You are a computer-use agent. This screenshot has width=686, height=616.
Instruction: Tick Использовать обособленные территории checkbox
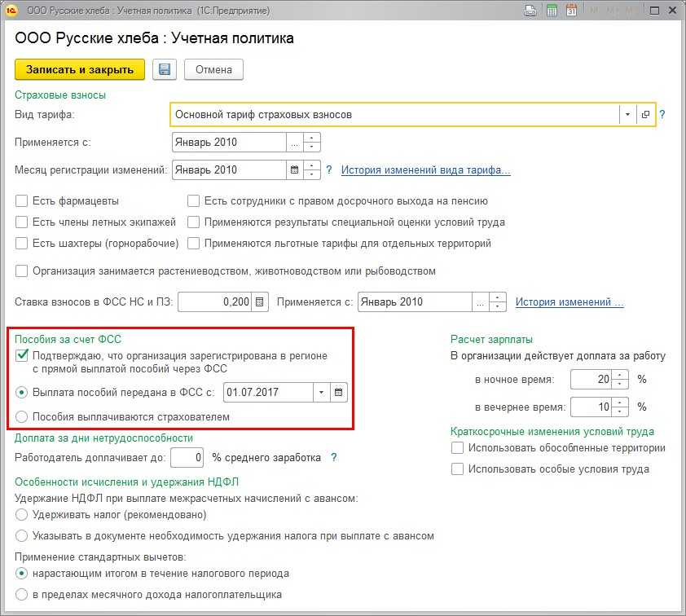(x=458, y=448)
